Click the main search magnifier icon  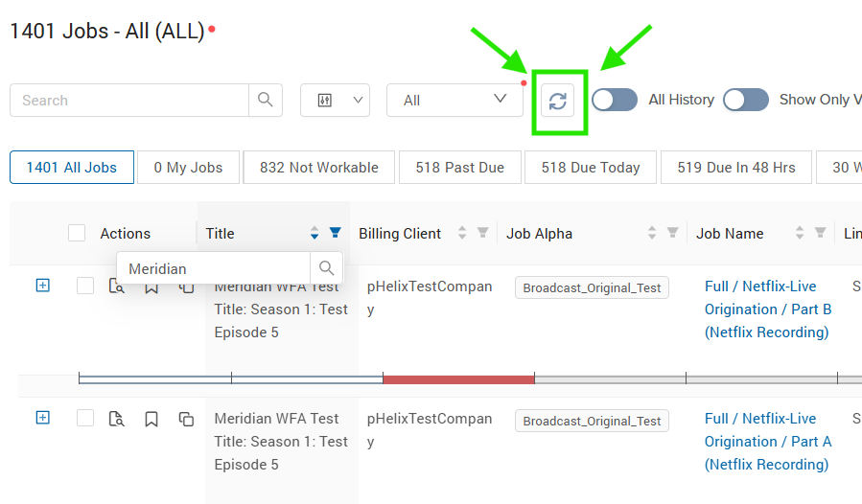click(x=266, y=100)
